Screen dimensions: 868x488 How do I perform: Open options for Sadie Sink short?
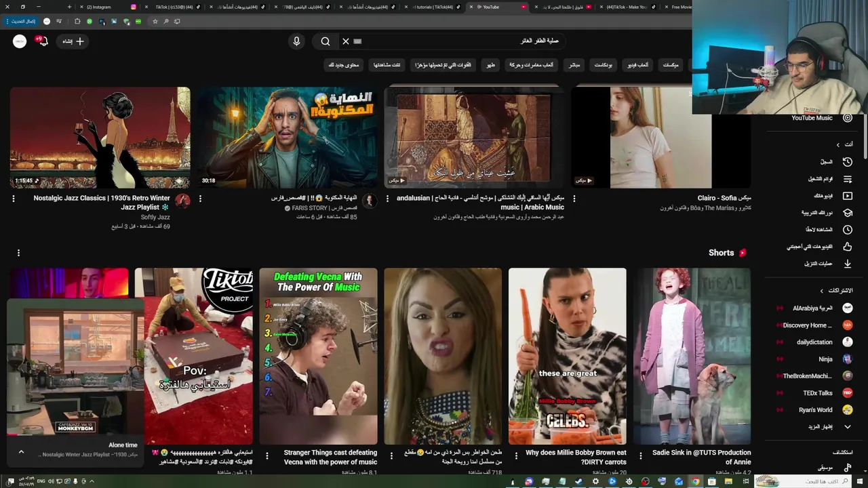tap(641, 455)
